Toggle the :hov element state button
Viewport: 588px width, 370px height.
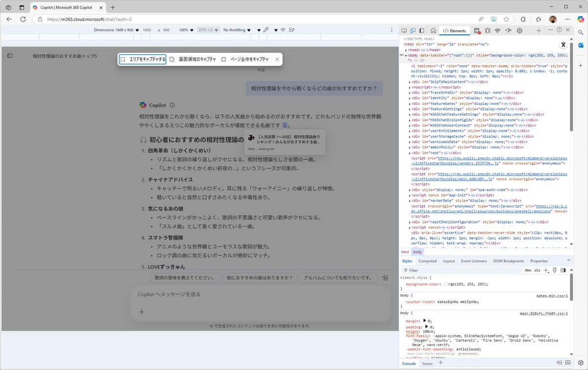point(528,270)
